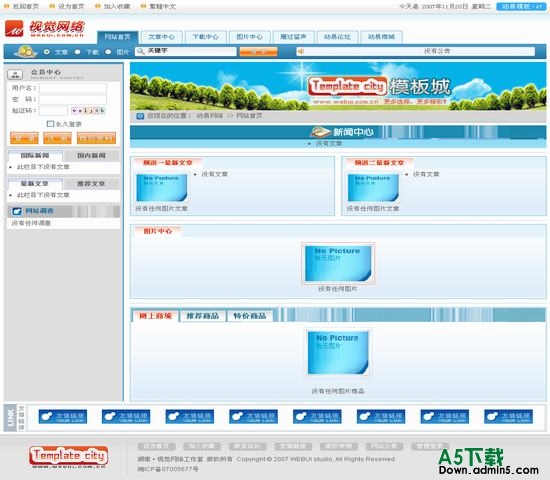The height and width of the screenshot is (480, 550).
Task: Switch to the 国际新闻 sidebar tab
Action: coord(35,155)
